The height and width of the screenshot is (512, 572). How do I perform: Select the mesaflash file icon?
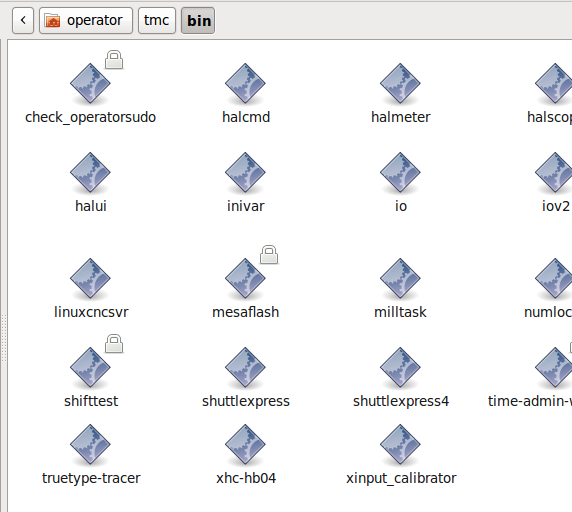point(245,279)
